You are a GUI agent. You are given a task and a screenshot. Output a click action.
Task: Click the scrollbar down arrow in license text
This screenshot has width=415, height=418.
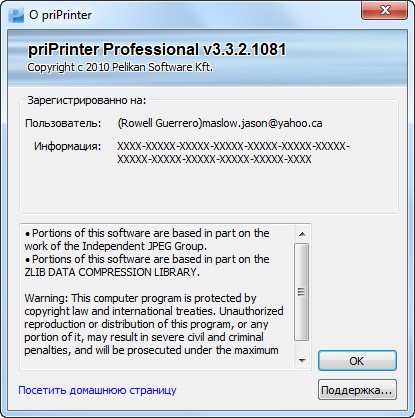coord(302,360)
